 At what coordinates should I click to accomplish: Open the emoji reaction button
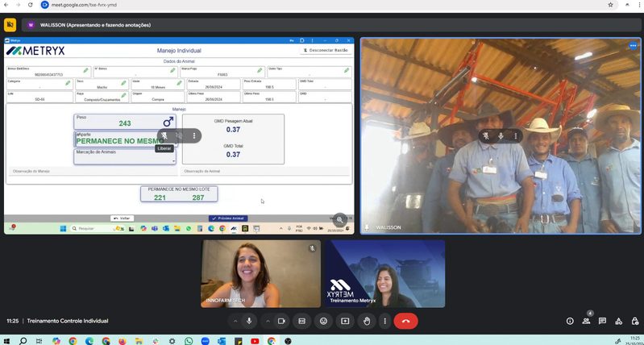coord(324,321)
